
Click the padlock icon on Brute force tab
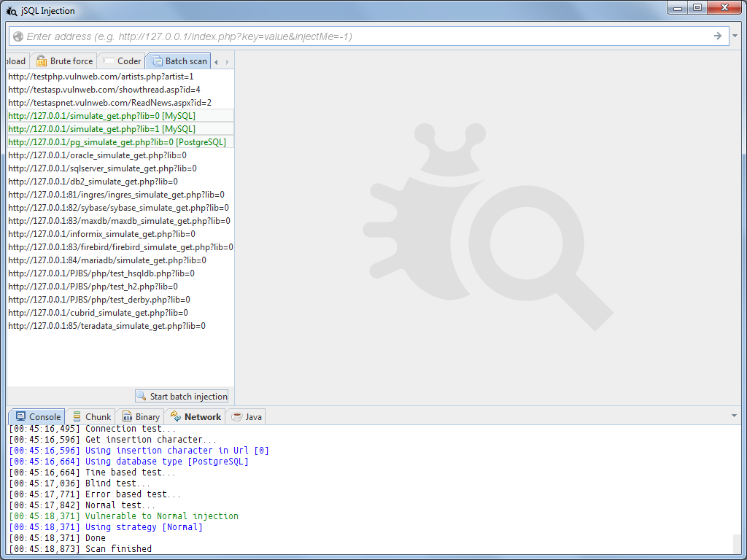click(x=42, y=61)
